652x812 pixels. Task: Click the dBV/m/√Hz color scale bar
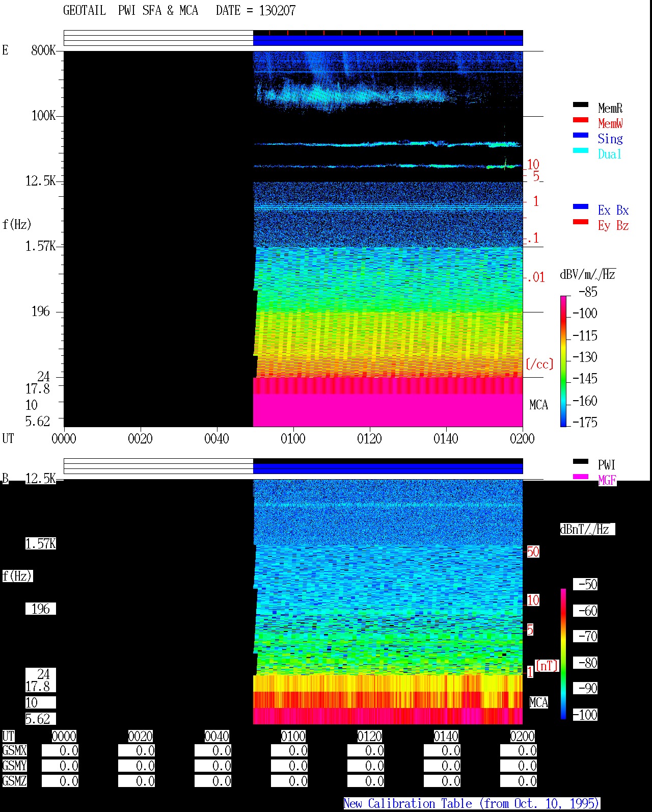[563, 361]
